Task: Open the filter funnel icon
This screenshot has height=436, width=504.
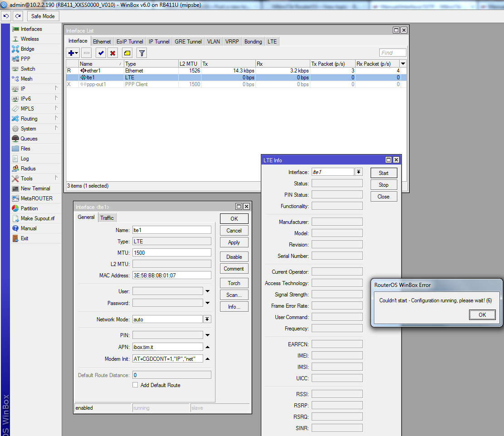Action: (x=142, y=53)
